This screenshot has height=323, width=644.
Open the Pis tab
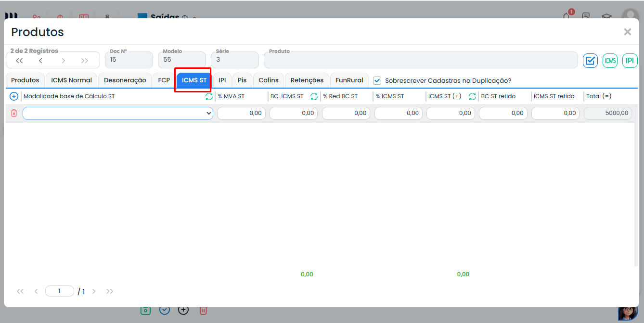(242, 80)
